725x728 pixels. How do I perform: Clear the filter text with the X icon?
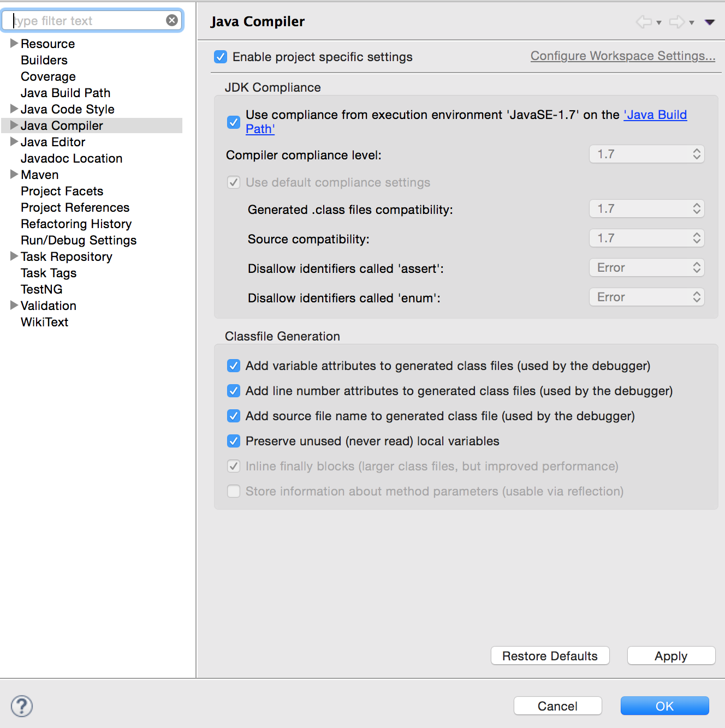click(171, 20)
